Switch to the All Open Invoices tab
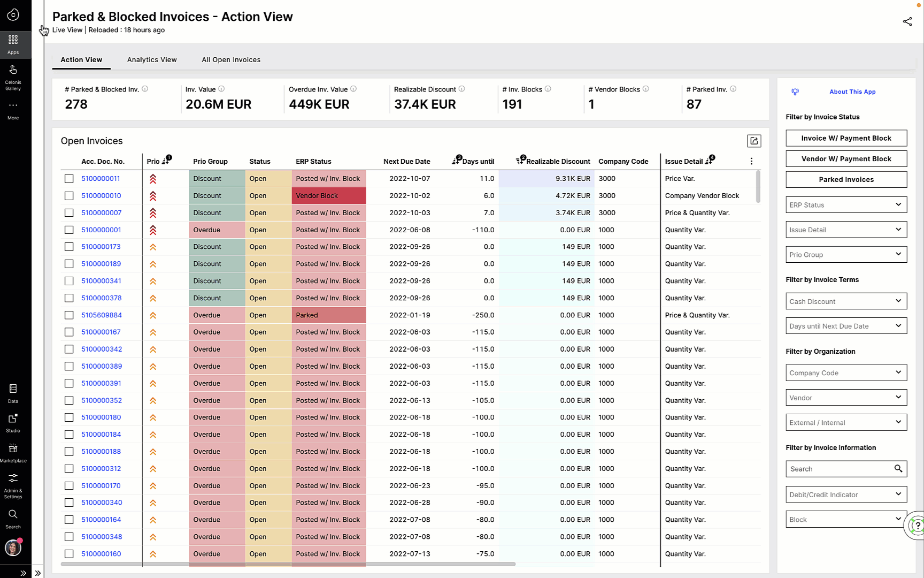The image size is (924, 578). (x=231, y=60)
